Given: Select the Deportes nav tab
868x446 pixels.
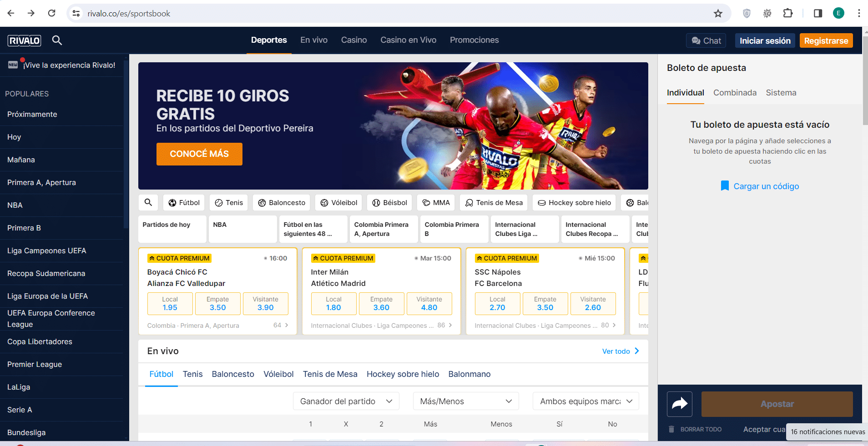Looking at the screenshot, I should tap(269, 40).
